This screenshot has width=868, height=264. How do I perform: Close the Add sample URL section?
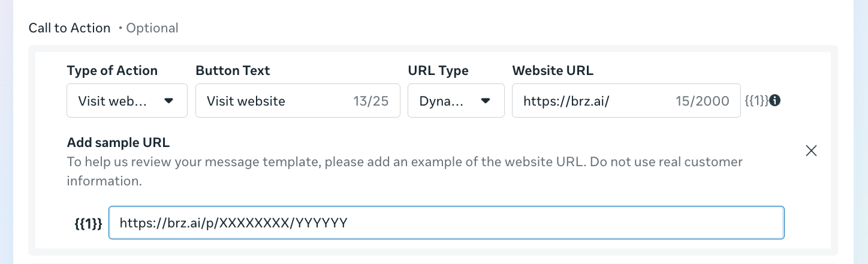coord(811,151)
